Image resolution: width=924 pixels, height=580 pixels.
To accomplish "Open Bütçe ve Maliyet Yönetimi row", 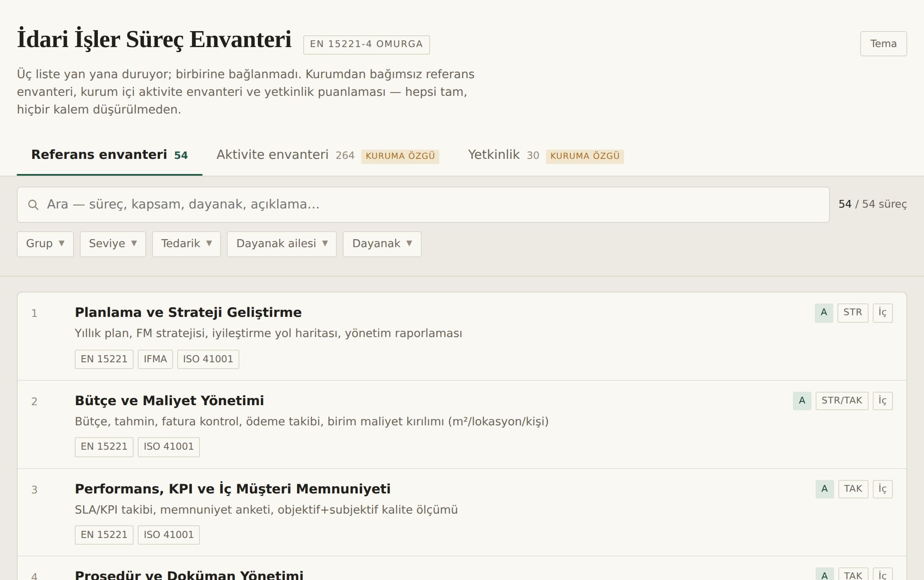I will coord(462,424).
